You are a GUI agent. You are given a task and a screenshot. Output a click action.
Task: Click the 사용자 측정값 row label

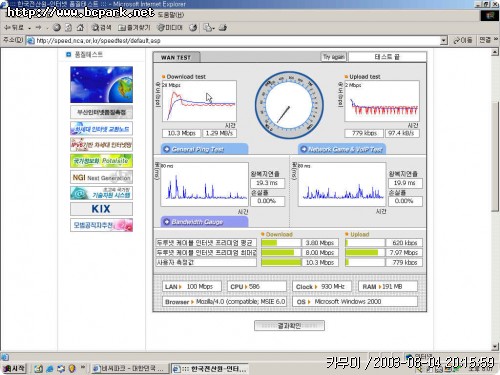tap(206, 263)
